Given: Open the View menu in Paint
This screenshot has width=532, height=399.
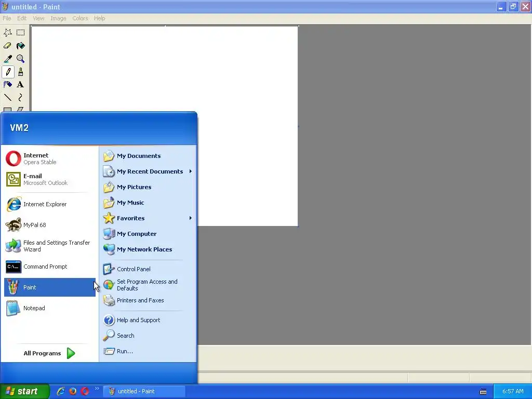Looking at the screenshot, I should (x=38, y=18).
